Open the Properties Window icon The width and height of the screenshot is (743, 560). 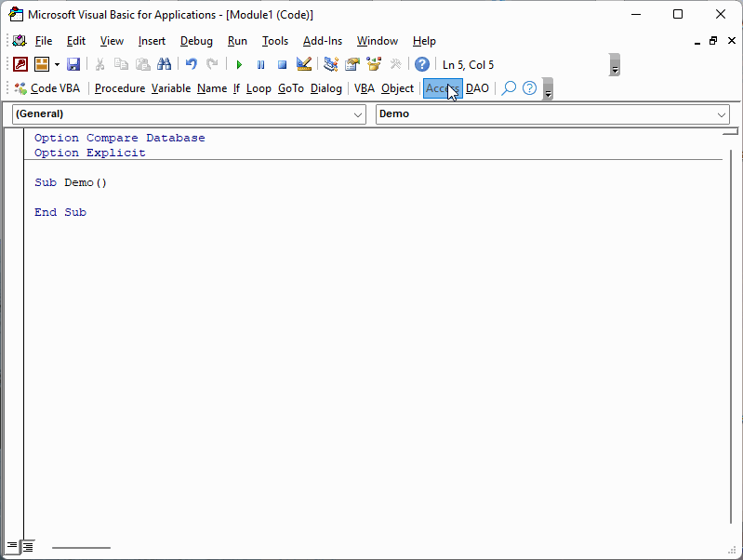(x=352, y=64)
